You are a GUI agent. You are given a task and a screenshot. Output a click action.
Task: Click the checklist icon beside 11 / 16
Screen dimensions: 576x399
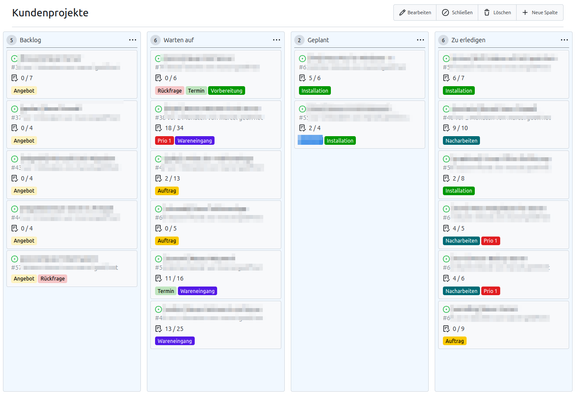(158, 278)
